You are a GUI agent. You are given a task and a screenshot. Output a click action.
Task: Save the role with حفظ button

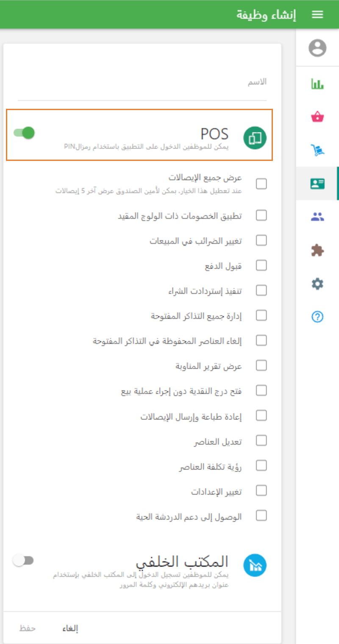[x=27, y=628]
